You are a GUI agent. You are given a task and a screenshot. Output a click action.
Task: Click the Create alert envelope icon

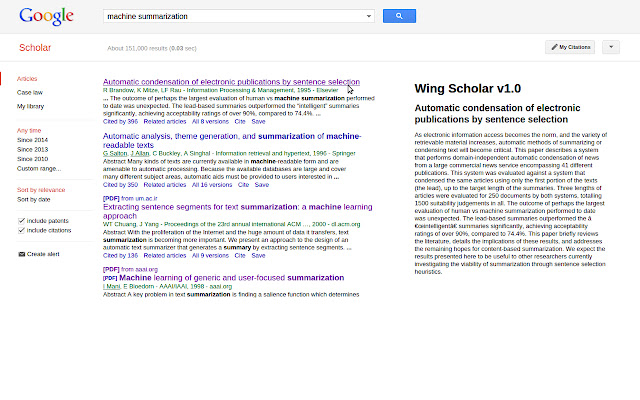point(22,254)
